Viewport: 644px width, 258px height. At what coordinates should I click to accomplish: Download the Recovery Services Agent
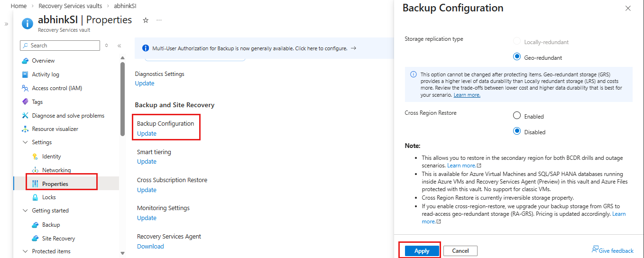150,246
